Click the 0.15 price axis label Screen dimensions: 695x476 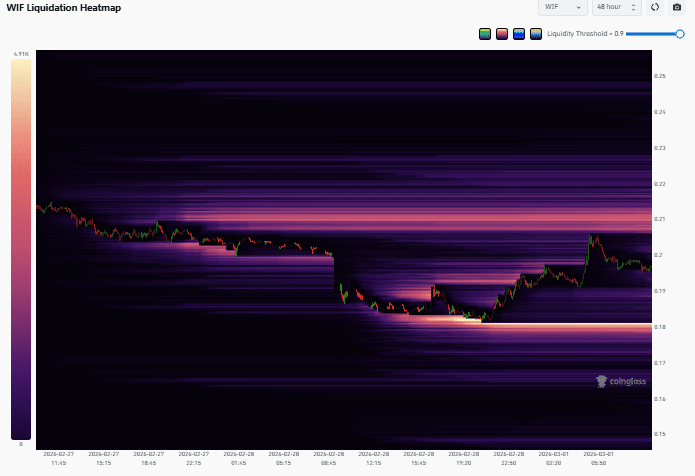coord(660,434)
